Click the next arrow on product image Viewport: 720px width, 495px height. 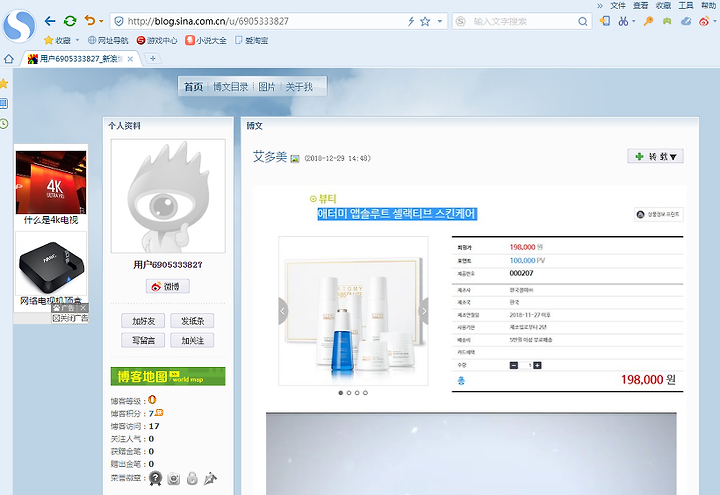[x=424, y=311]
